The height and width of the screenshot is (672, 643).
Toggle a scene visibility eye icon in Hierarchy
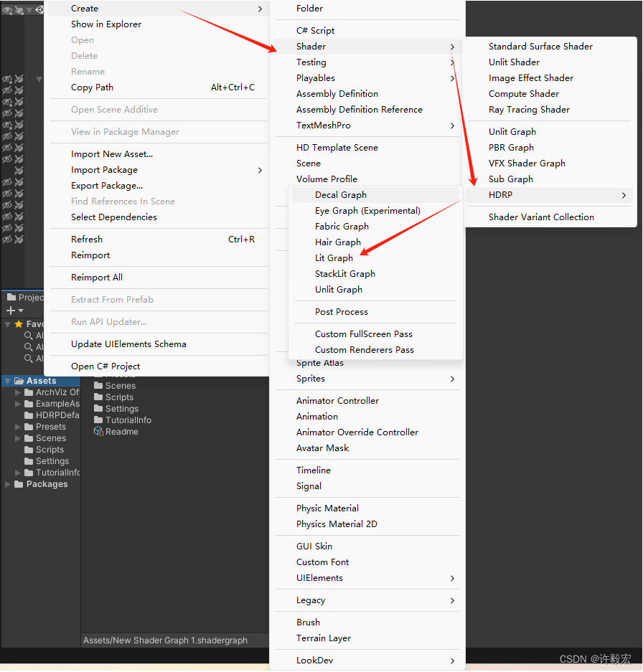[x=6, y=79]
